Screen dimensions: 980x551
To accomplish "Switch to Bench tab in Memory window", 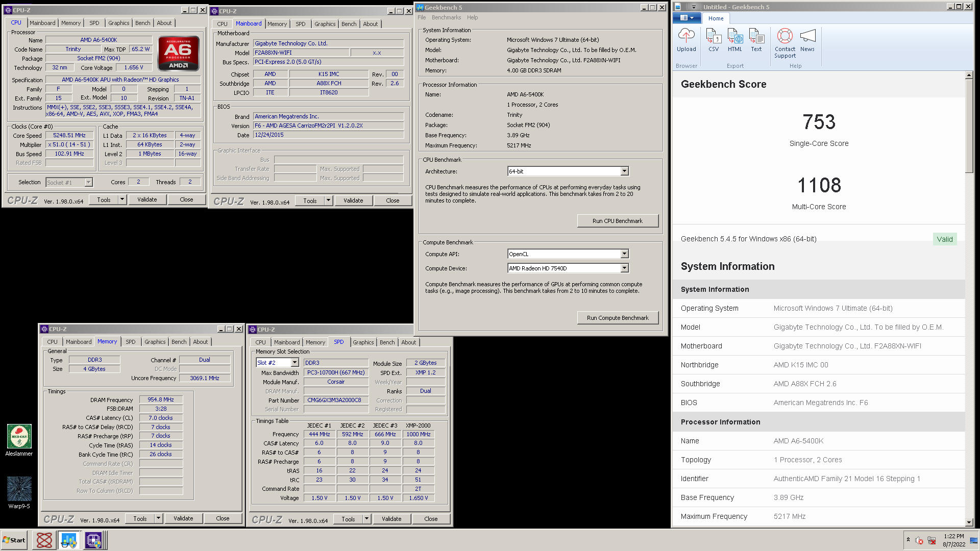I will tap(179, 342).
